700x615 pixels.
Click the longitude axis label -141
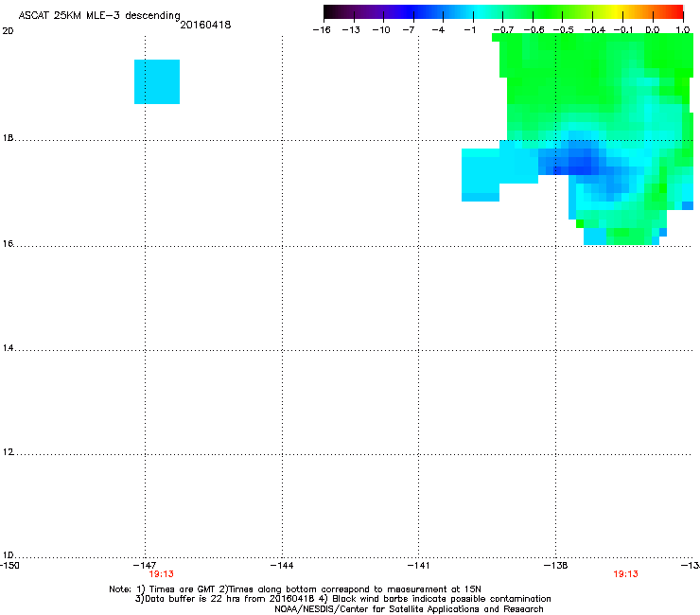pos(418,566)
